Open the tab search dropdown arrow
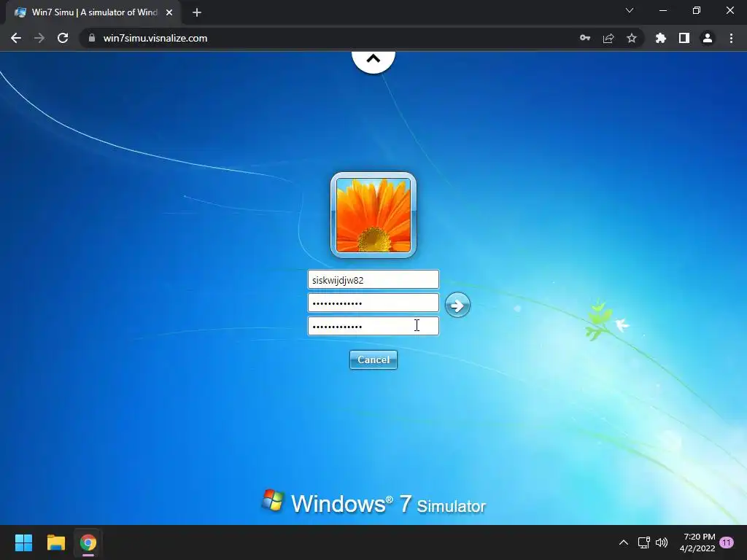 point(630,10)
